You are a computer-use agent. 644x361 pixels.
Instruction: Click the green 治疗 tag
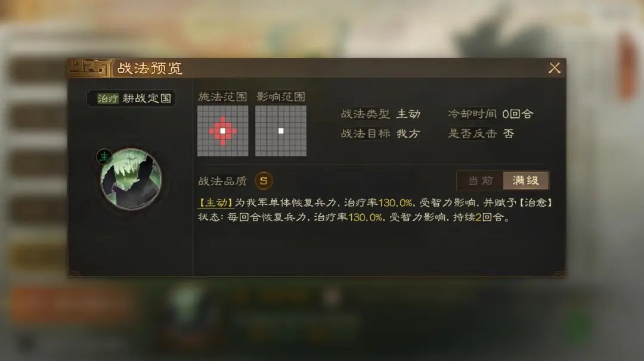point(107,98)
